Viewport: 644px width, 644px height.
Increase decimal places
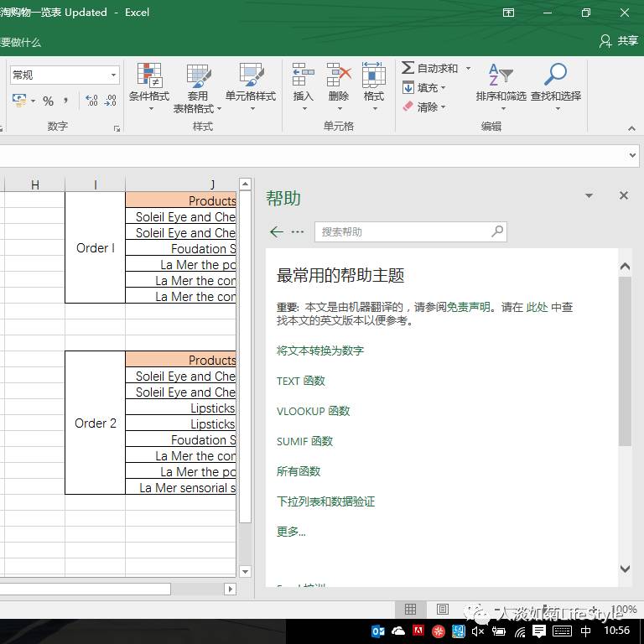point(91,101)
